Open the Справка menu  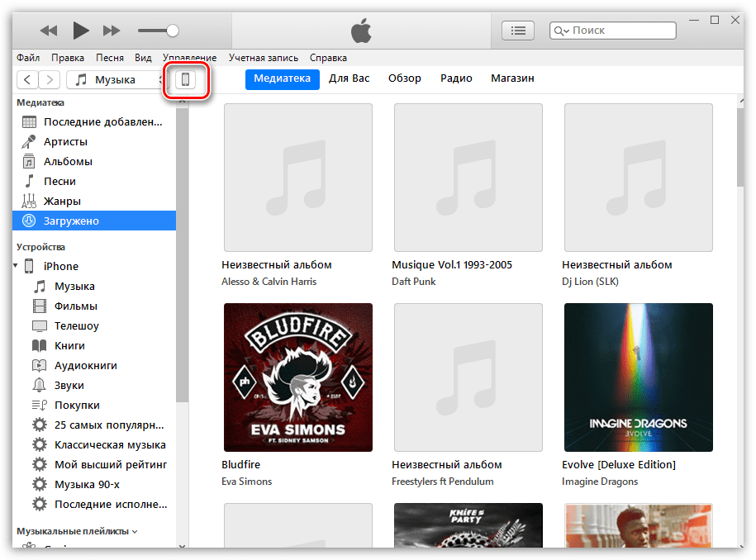point(328,58)
